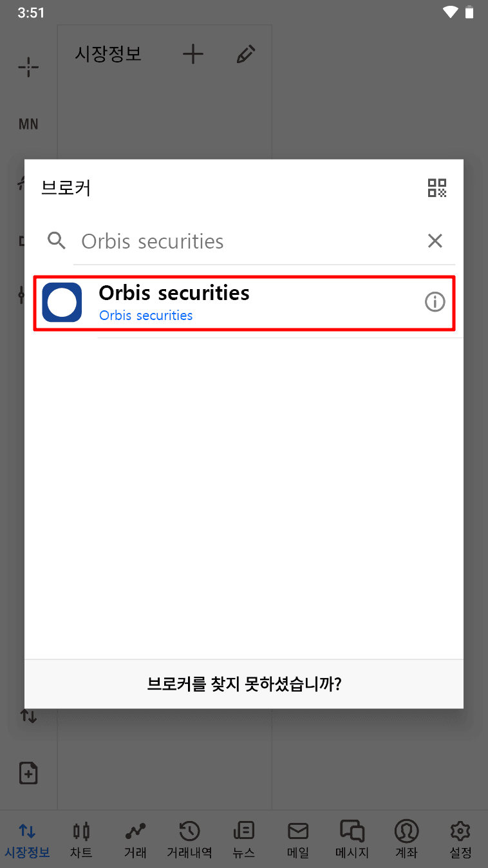
Task: Tap the search magnifier icon
Action: point(57,241)
